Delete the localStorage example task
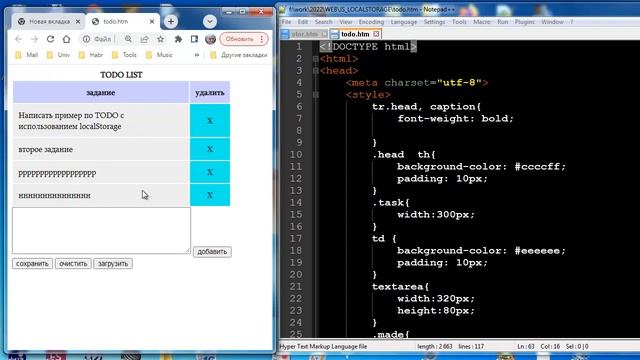 (x=210, y=121)
